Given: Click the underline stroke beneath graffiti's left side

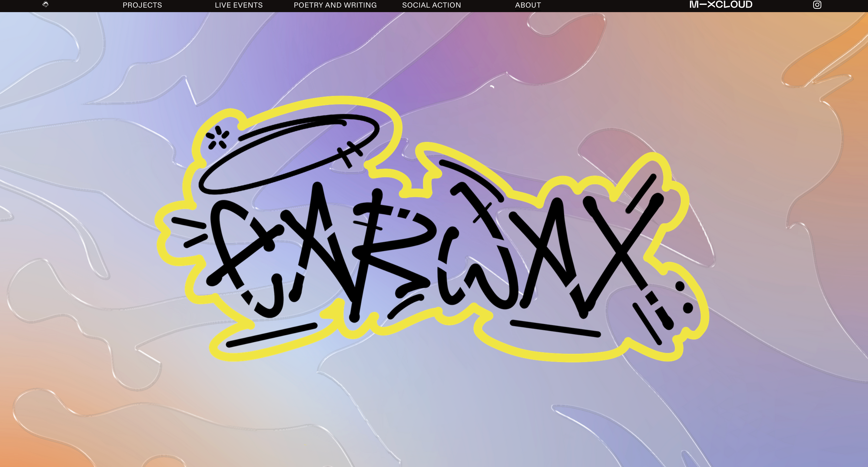Looking at the screenshot, I should (x=271, y=335).
